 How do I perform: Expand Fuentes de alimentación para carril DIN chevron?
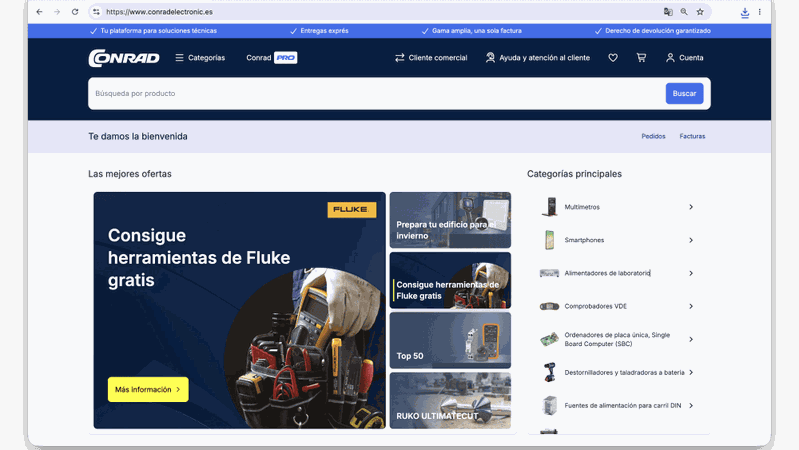click(x=691, y=406)
